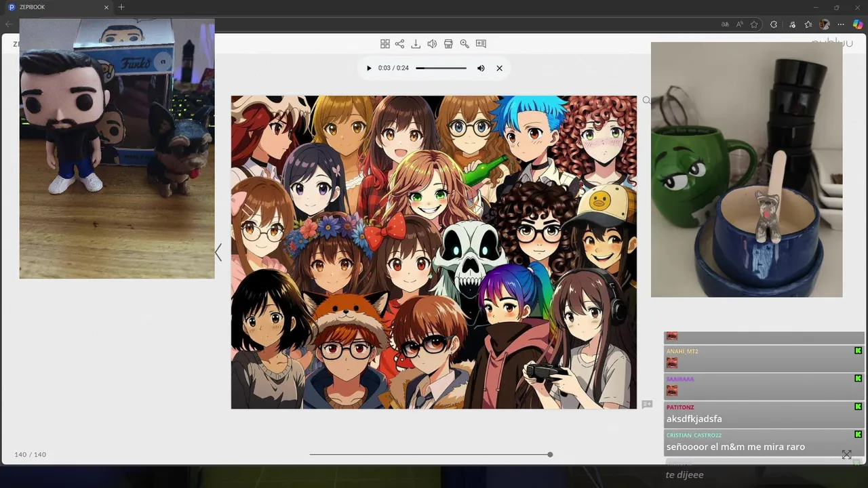Click the share icon in the viewer toolbar

pyautogui.click(x=399, y=43)
